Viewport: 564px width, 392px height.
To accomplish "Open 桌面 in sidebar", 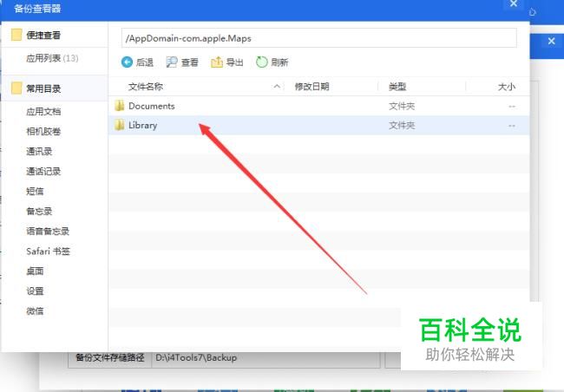I will 35,271.
